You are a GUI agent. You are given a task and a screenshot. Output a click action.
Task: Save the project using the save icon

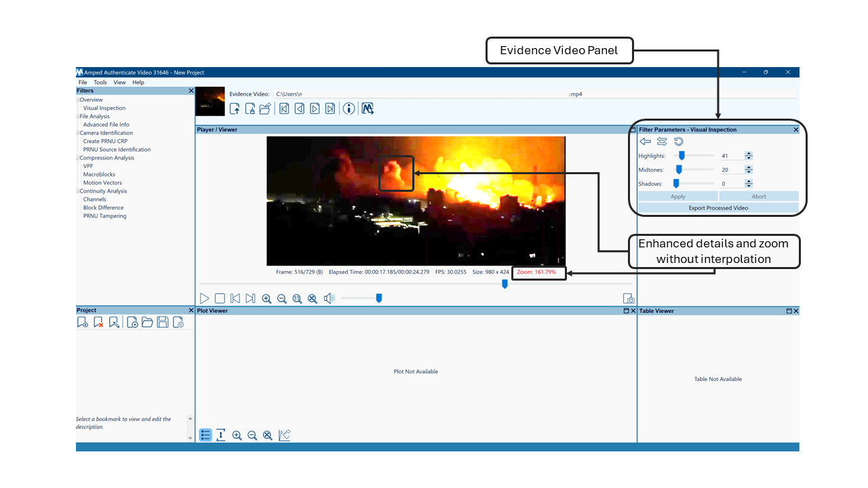point(163,322)
